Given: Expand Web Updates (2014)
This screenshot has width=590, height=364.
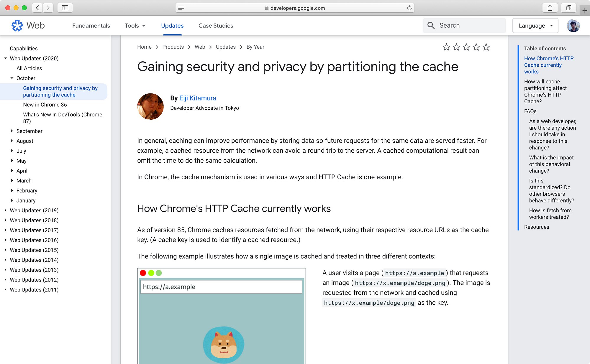Looking at the screenshot, I should (x=5, y=260).
